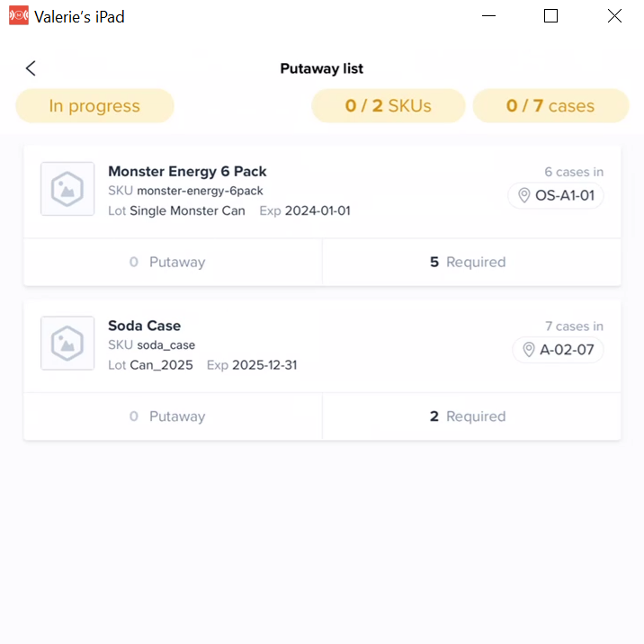Select the 0 Putaway cell for Soda Case
This screenshot has width=644, height=644.
(173, 416)
